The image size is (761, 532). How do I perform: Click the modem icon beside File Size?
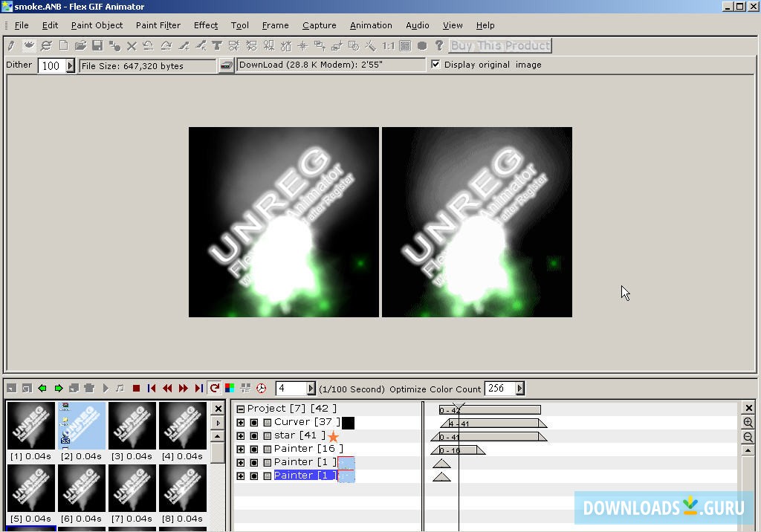pos(226,65)
